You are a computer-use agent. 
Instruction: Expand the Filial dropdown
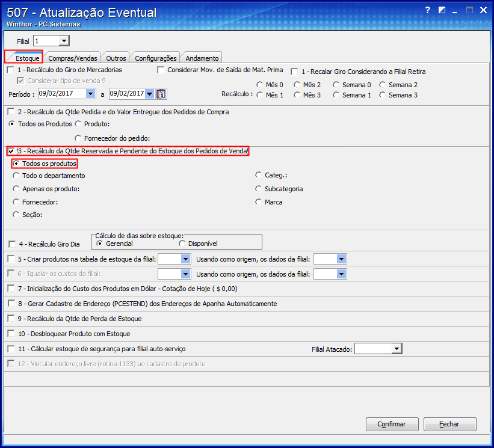tap(64, 41)
